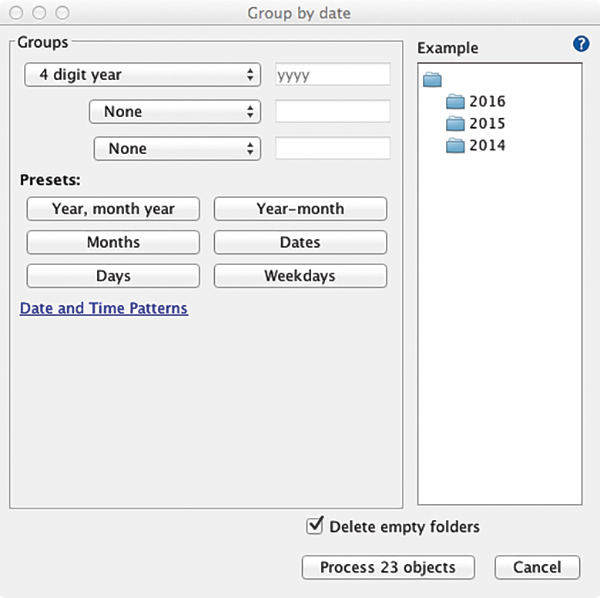Select the 2015 folder in the example tree
Image resolution: width=600 pixels, height=598 pixels.
tap(476, 123)
